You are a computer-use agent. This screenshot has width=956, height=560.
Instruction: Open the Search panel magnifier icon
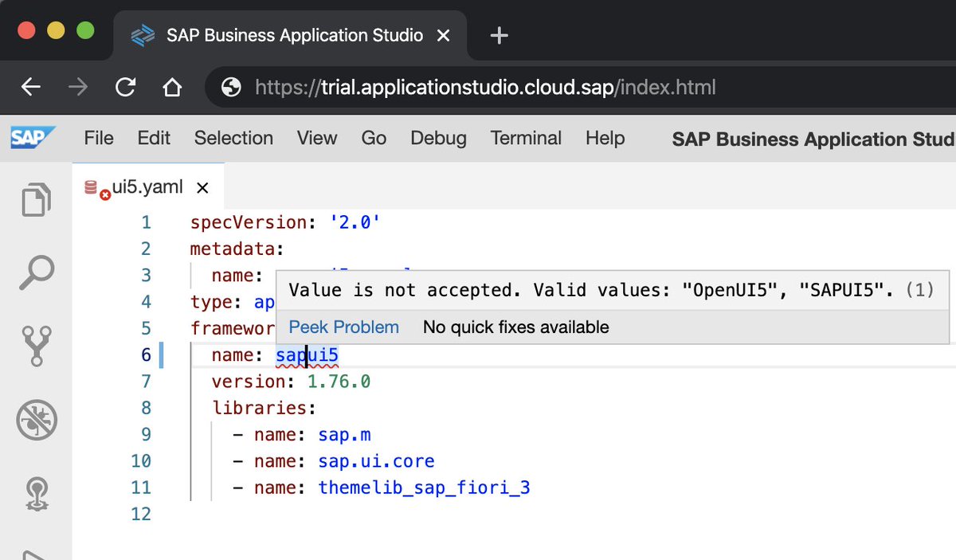[36, 272]
